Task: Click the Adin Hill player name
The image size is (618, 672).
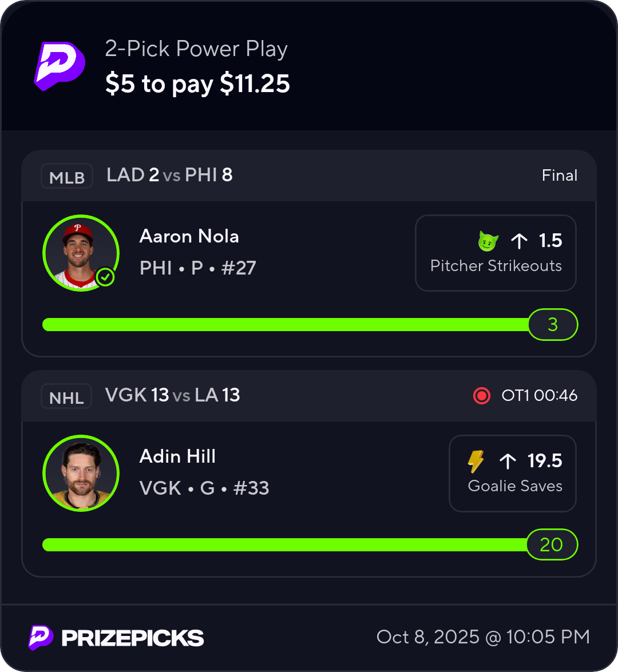Action: 177,456
